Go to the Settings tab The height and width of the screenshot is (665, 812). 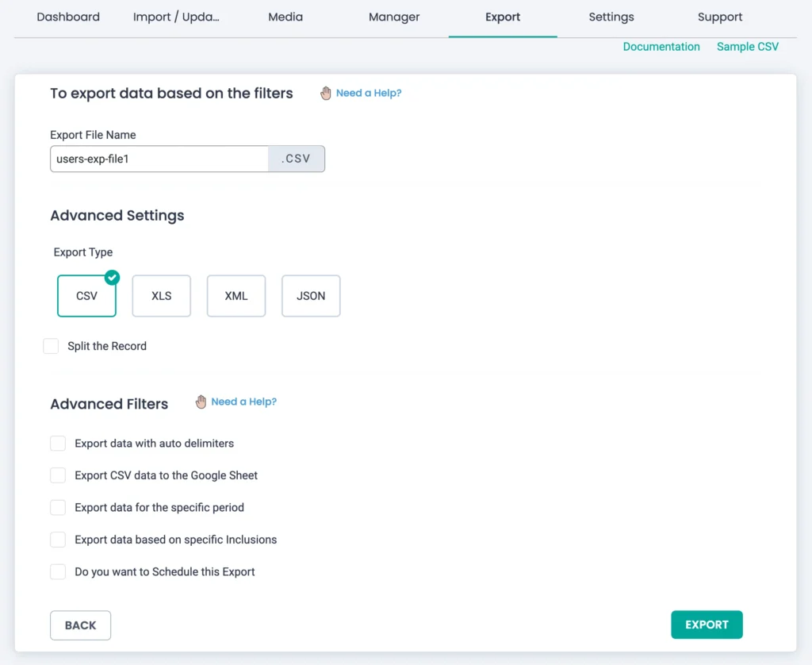pos(611,17)
